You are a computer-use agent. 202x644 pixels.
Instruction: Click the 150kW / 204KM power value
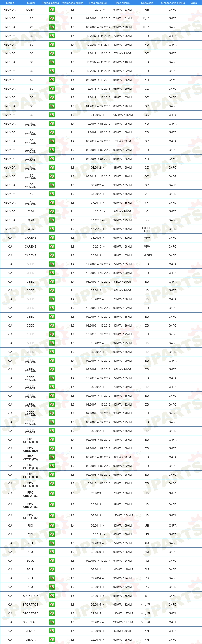[123, 515]
